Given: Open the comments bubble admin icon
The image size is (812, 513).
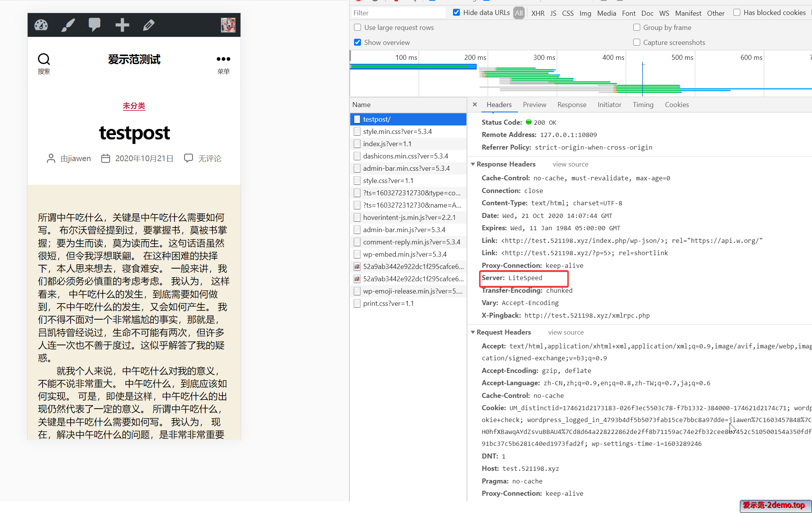Looking at the screenshot, I should pyautogui.click(x=94, y=25).
